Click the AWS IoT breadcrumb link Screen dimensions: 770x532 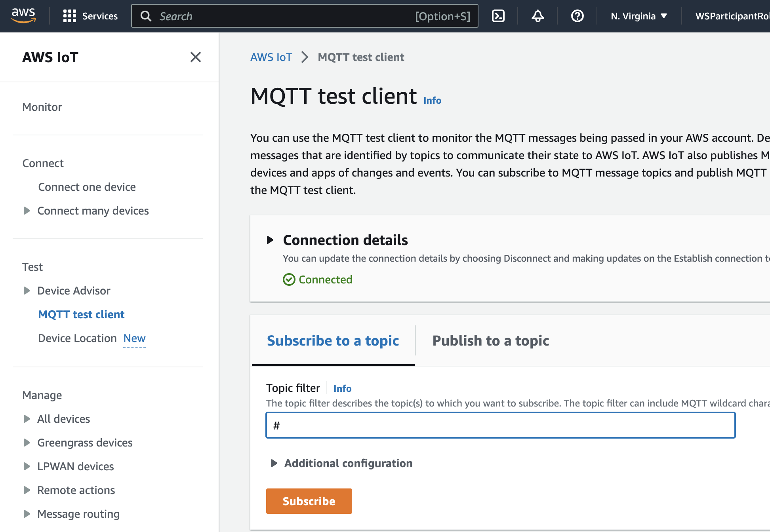271,57
